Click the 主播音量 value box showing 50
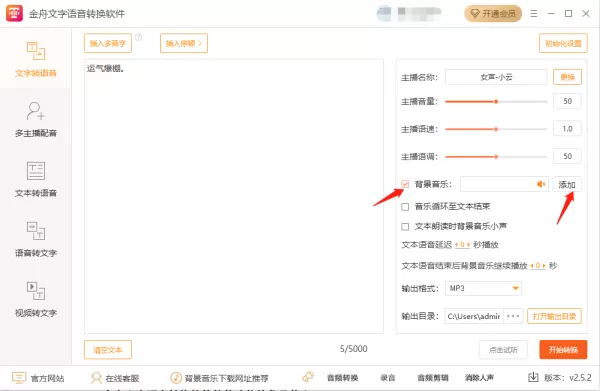The width and height of the screenshot is (600, 391). [x=567, y=101]
